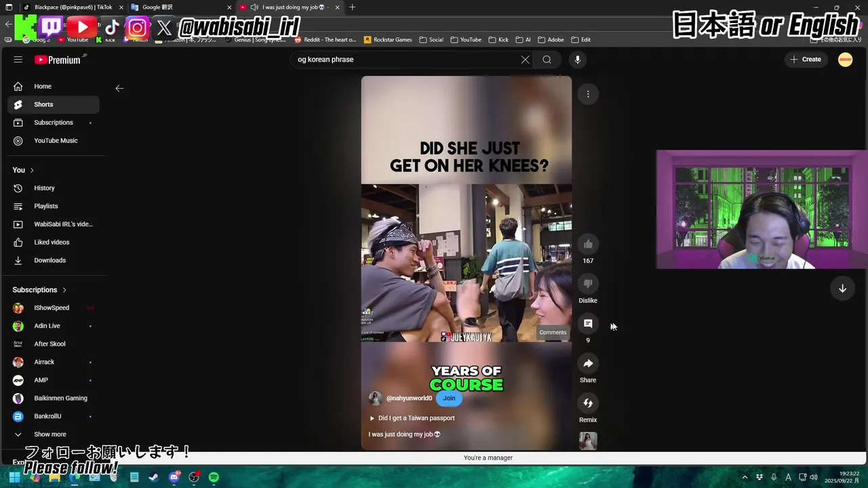Close the Google 翻訳 tab
Image resolution: width=868 pixels, height=488 pixels.
click(x=228, y=7)
